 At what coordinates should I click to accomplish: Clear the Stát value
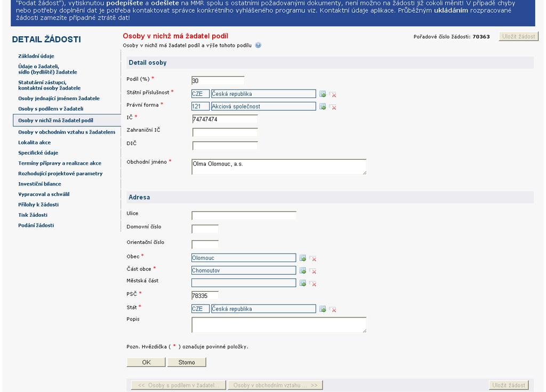pos(333,309)
